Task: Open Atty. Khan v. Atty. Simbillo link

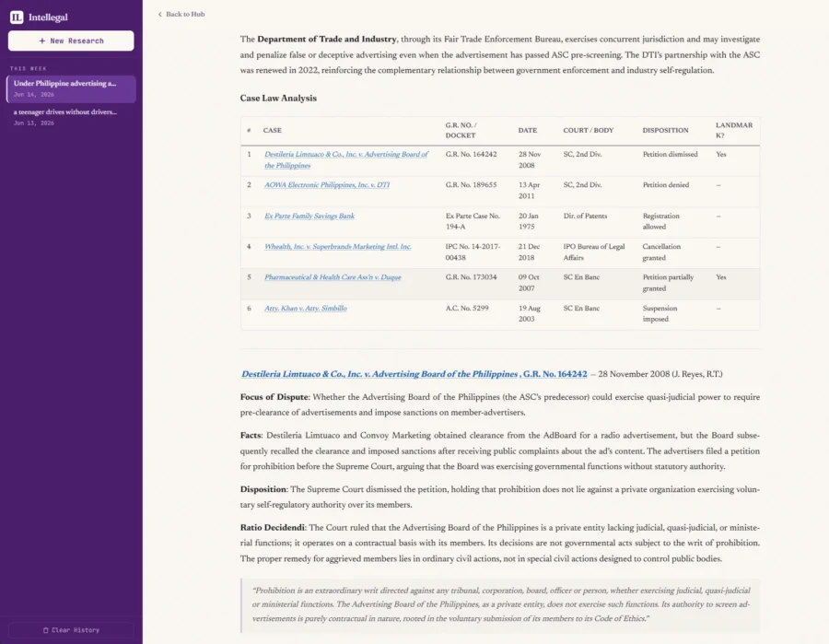Action: 306,309
